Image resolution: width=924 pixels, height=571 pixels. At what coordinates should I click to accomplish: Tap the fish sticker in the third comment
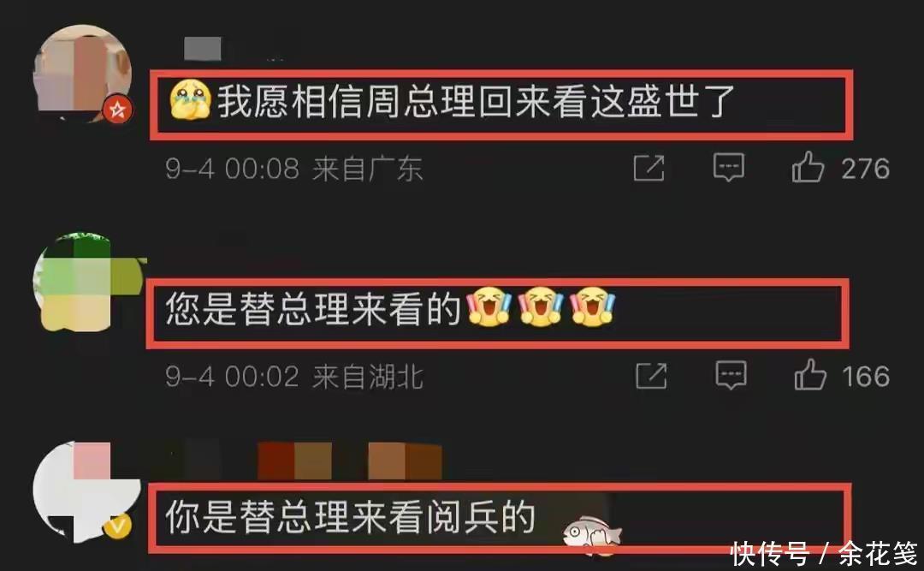click(x=592, y=534)
